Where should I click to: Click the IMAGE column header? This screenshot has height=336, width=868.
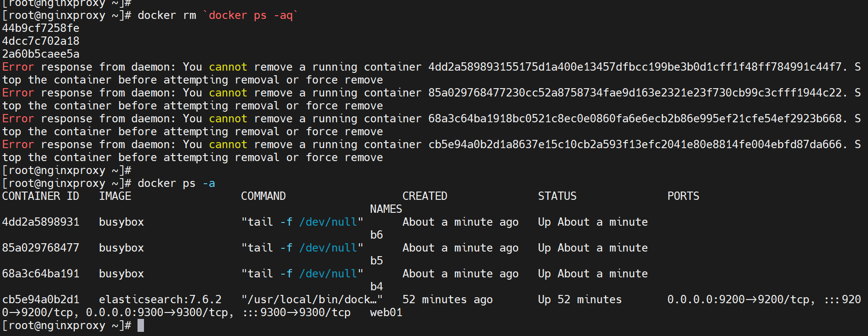pos(115,196)
